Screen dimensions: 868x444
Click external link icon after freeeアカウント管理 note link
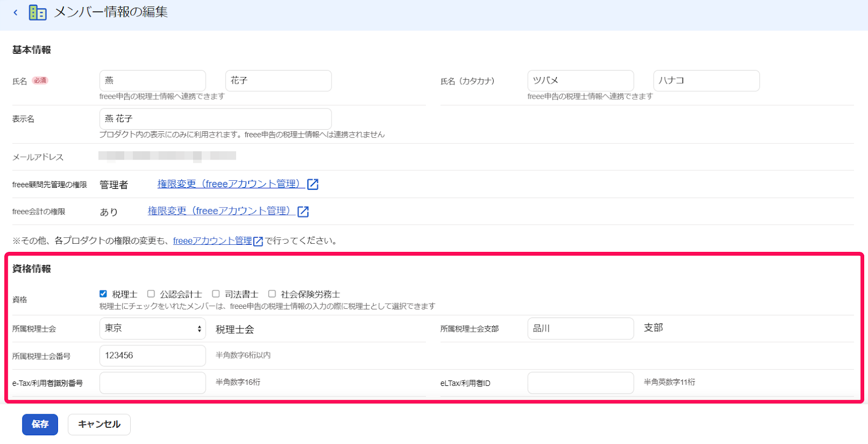coord(258,242)
